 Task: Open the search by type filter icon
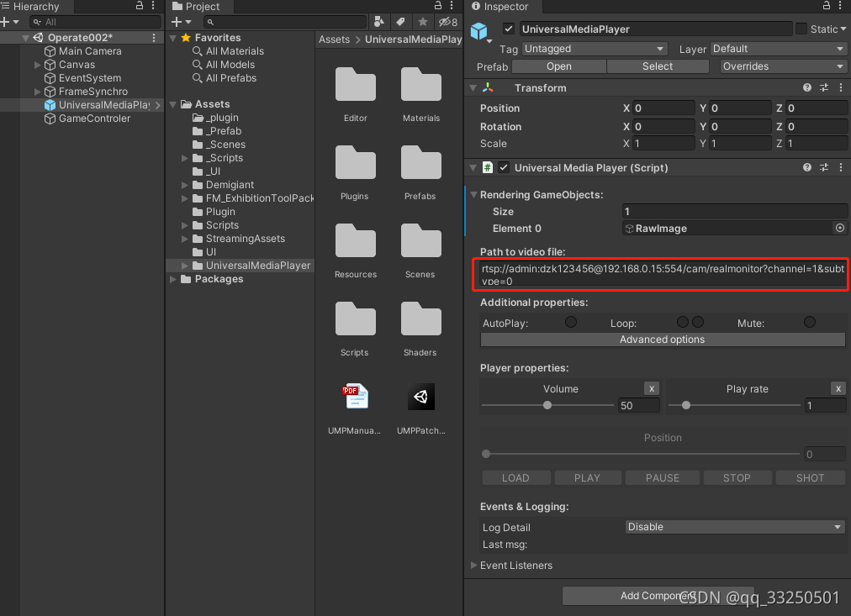click(378, 21)
